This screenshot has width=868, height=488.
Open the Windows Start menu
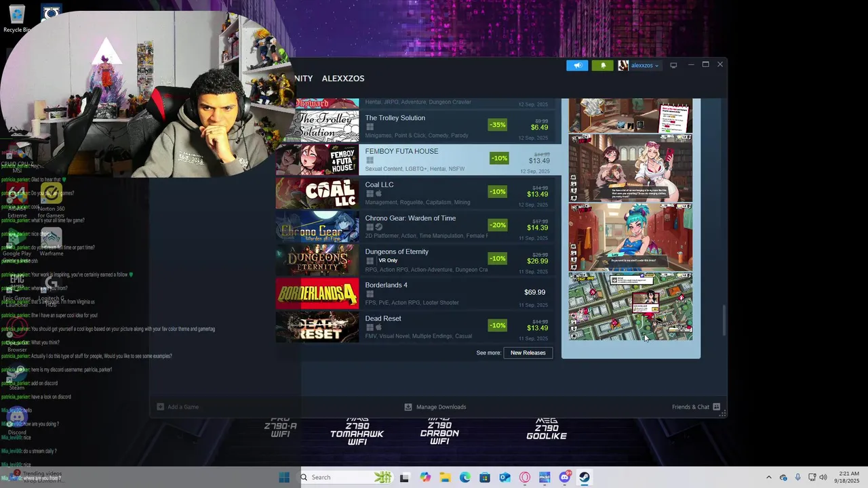(x=284, y=477)
